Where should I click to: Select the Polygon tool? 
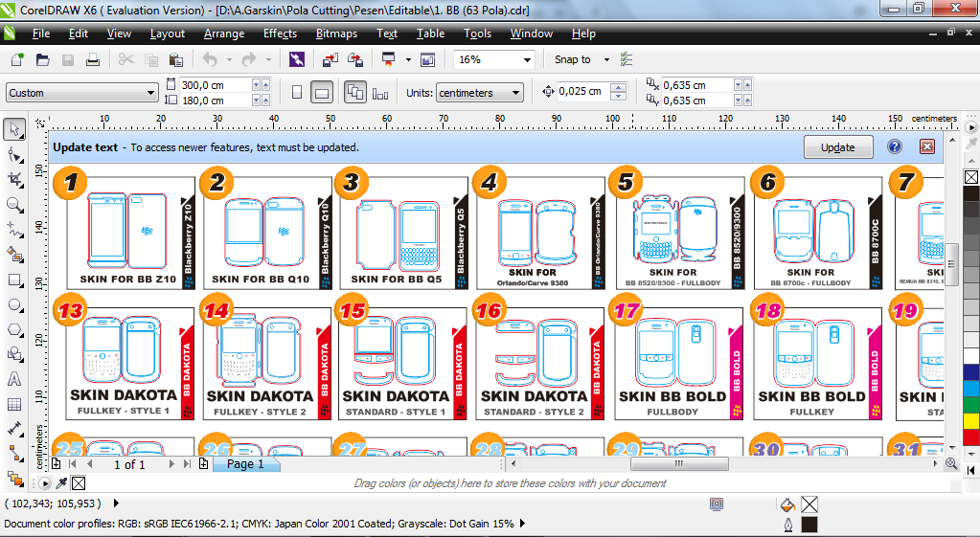(x=14, y=329)
